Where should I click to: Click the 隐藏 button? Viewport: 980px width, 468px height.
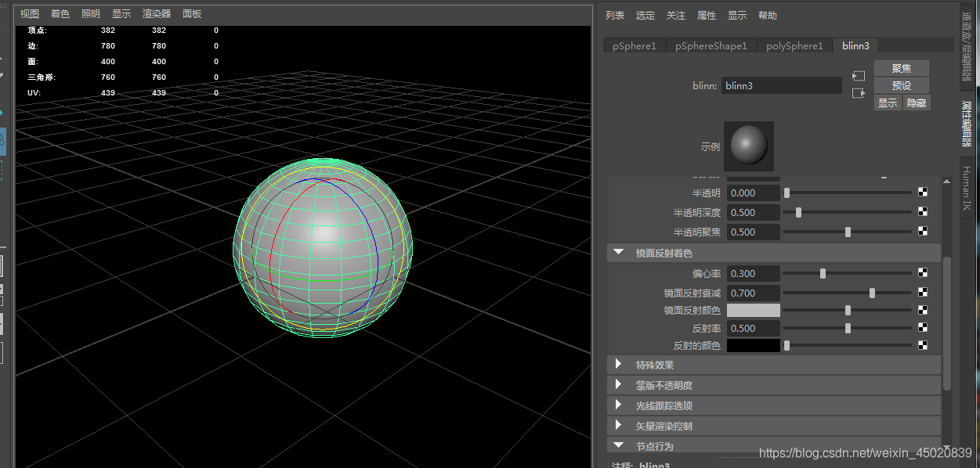click(917, 103)
